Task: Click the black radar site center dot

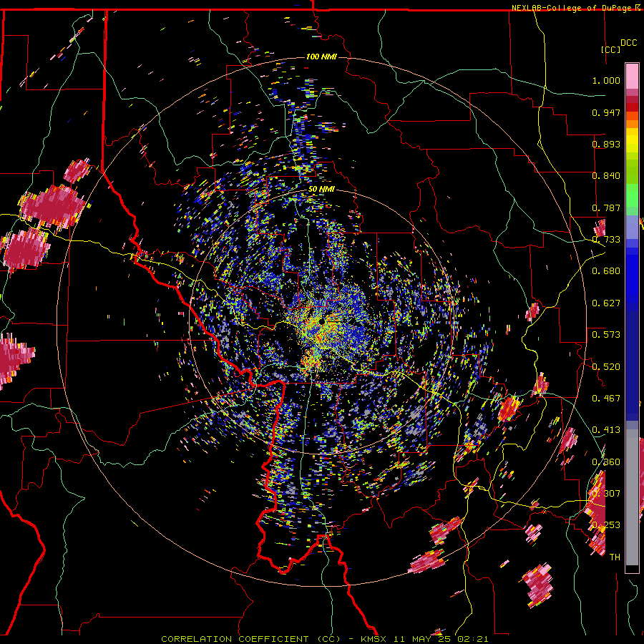Action: pos(321,321)
